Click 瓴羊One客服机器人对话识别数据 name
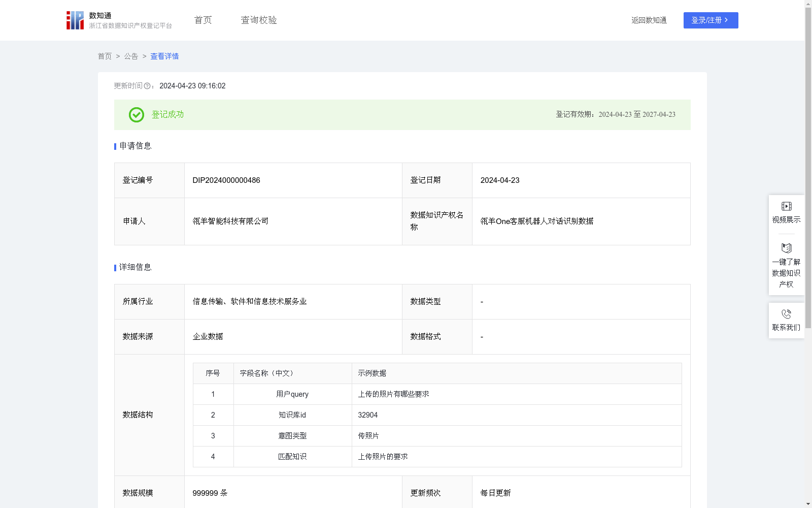Image resolution: width=812 pixels, height=508 pixels. pos(537,221)
